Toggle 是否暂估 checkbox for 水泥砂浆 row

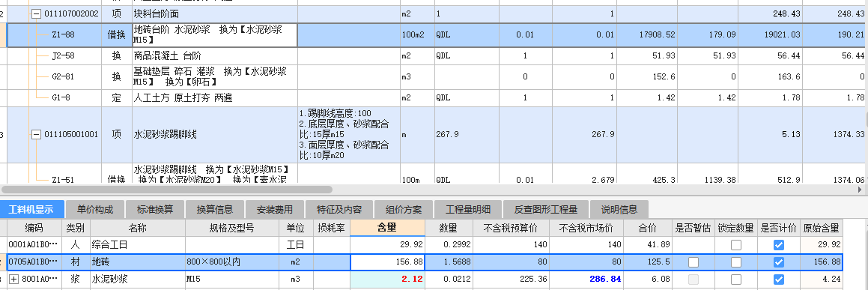693,280
